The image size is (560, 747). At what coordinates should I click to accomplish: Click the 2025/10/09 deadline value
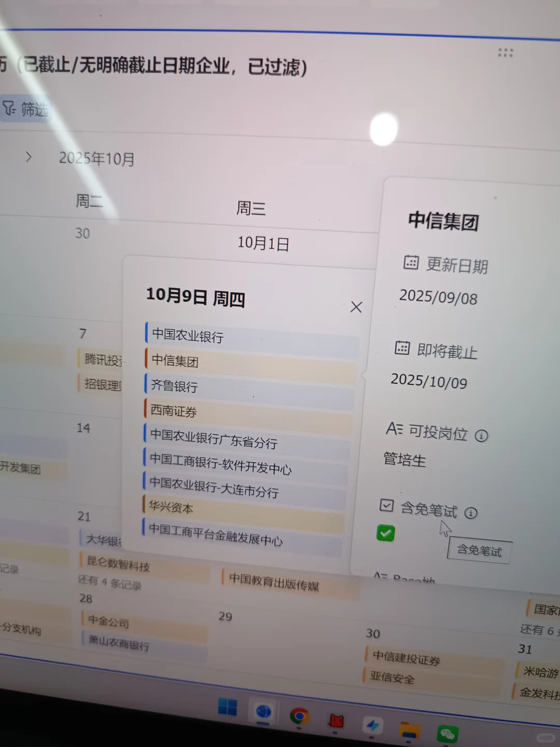(429, 381)
